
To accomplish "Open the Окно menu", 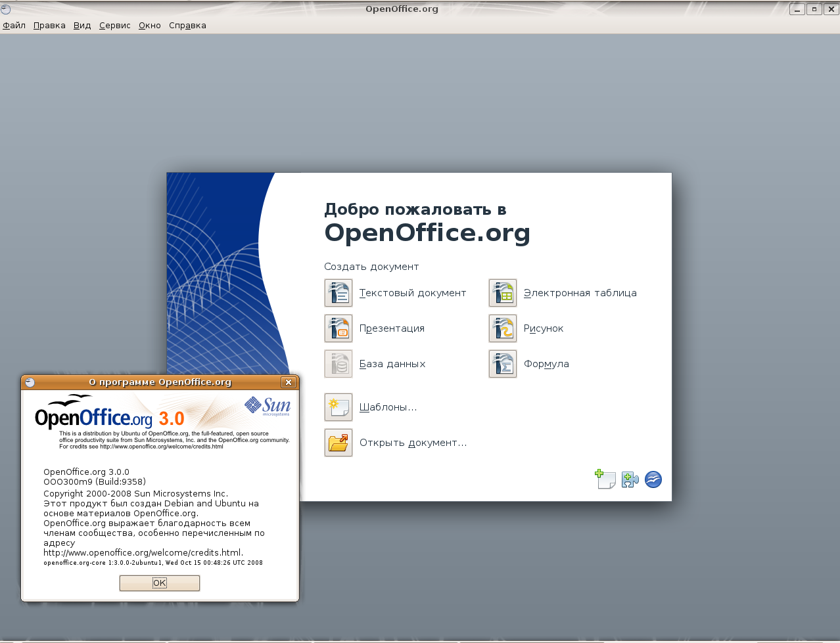I will click(150, 26).
